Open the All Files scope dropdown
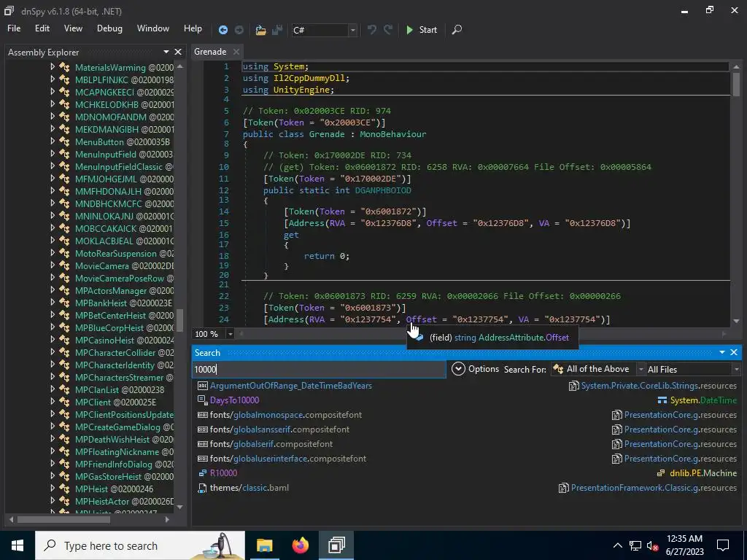Image resolution: width=747 pixels, height=560 pixels. pos(693,369)
